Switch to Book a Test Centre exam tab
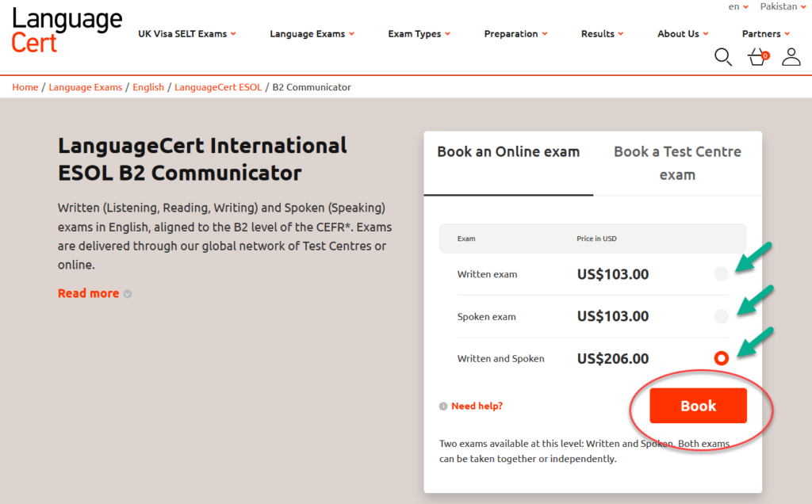 [x=677, y=163]
